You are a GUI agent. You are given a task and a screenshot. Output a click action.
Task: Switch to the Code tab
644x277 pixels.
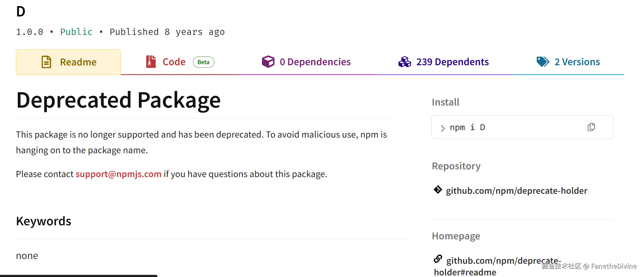[x=174, y=62]
